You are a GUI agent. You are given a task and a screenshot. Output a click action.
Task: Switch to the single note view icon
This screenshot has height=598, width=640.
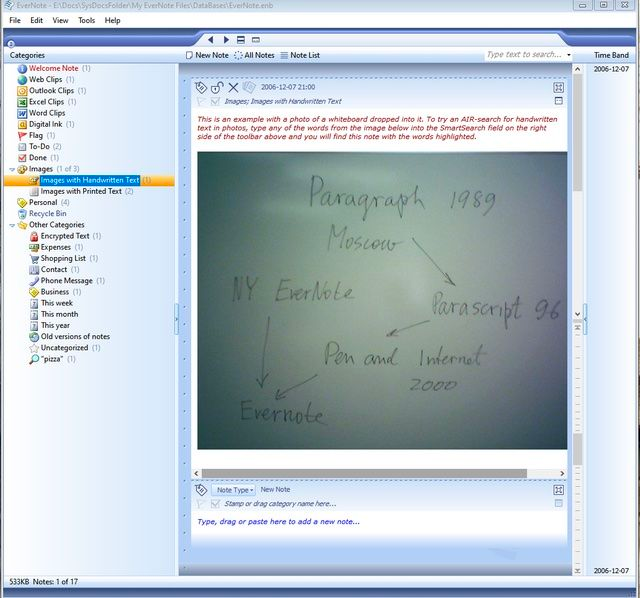click(x=256, y=40)
